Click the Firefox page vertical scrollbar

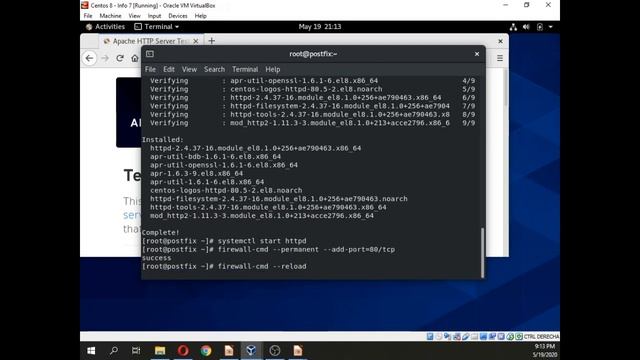tap(506, 88)
